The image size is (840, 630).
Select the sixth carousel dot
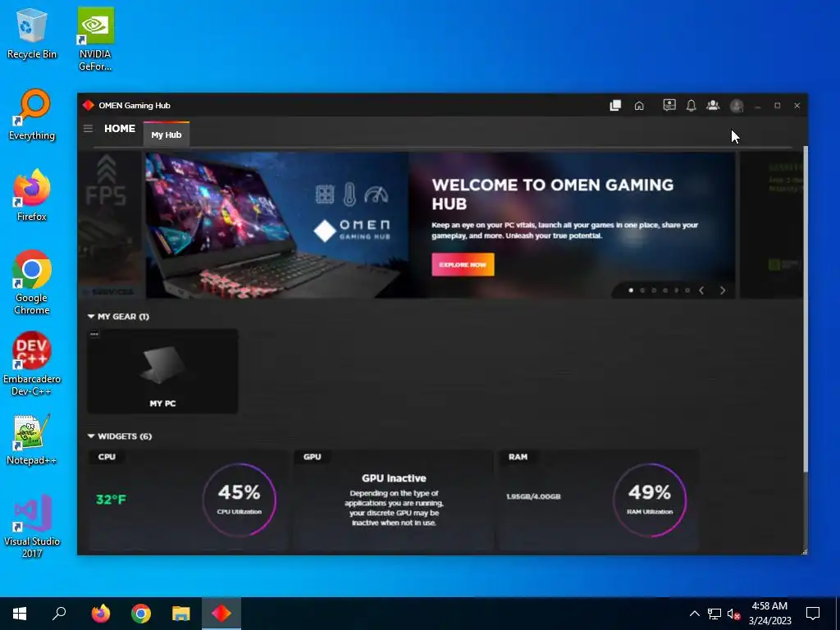[687, 290]
